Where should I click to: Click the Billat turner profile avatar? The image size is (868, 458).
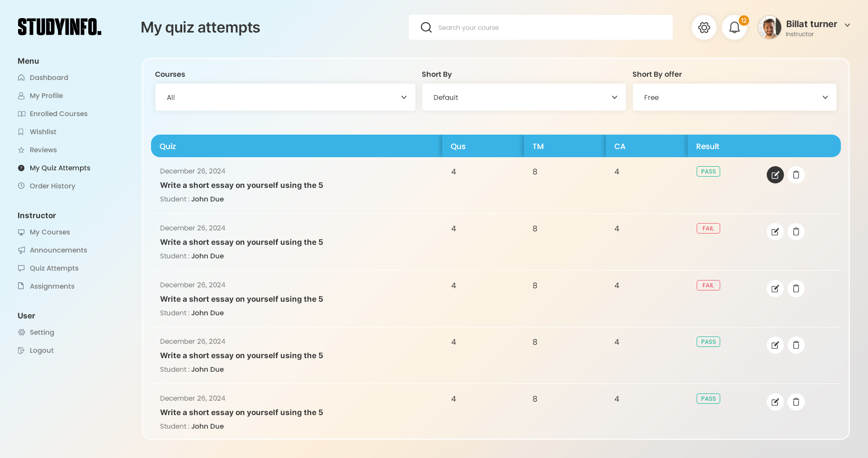pyautogui.click(x=769, y=28)
